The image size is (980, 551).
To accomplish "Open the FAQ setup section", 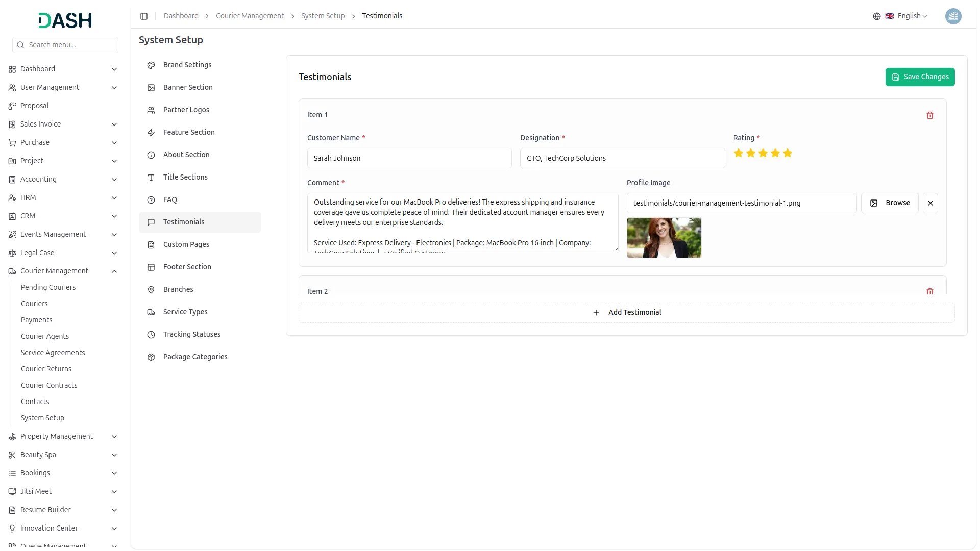I will pos(170,200).
